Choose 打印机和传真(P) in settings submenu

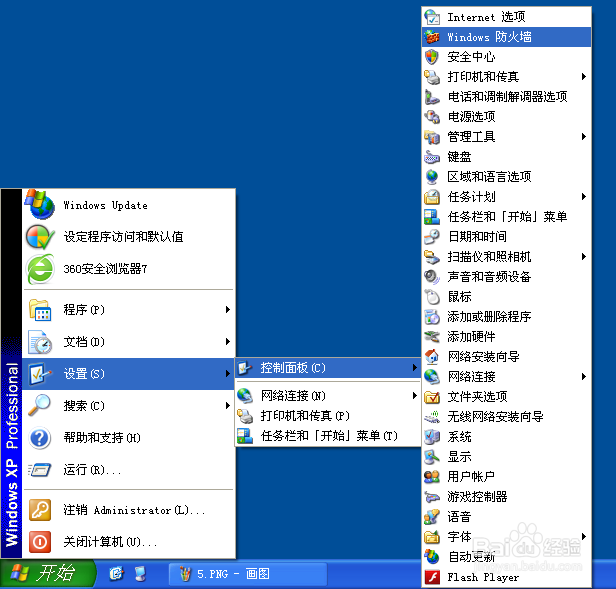328,416
